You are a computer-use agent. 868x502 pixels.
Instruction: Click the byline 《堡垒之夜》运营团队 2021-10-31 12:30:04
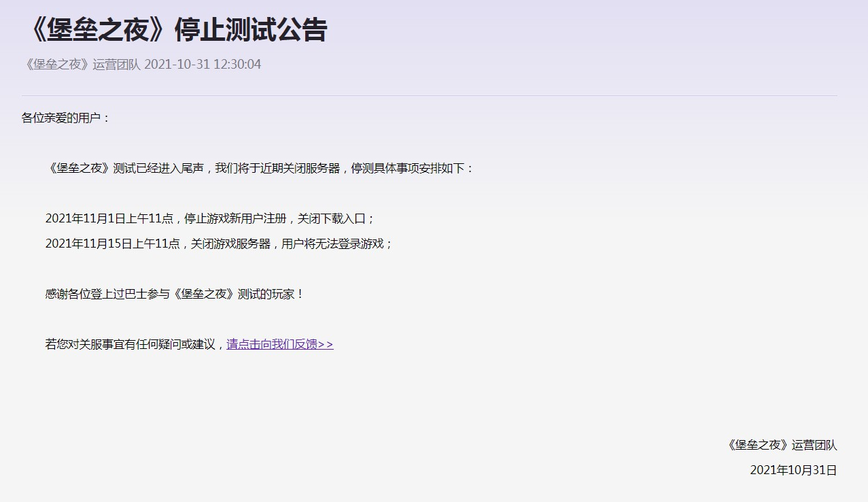click(x=141, y=65)
